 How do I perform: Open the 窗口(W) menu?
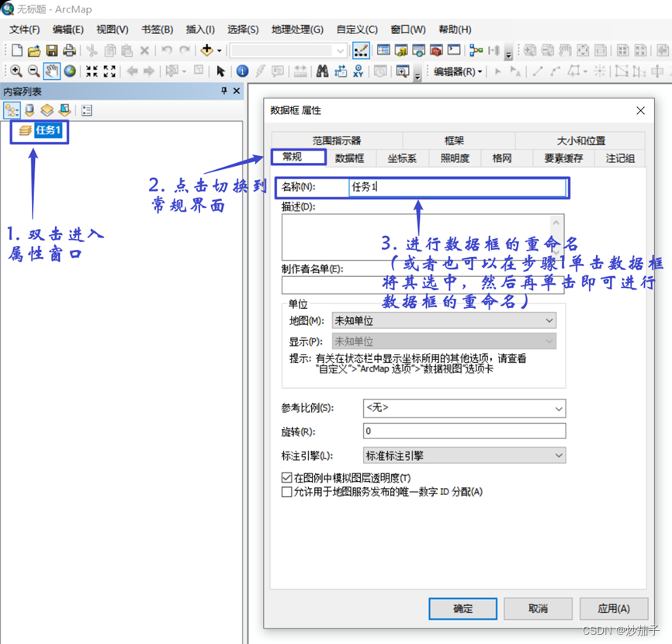pyautogui.click(x=408, y=29)
